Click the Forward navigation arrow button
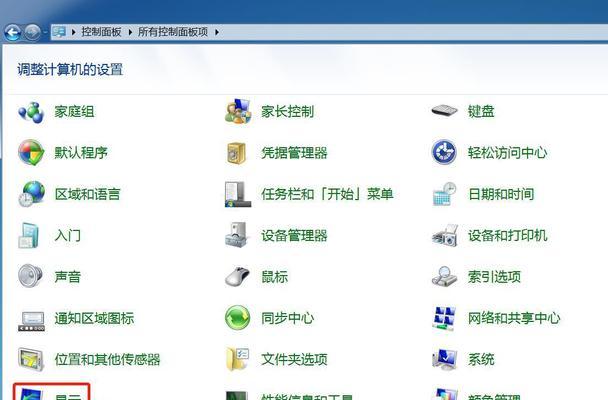The height and width of the screenshot is (400, 608). [x=33, y=32]
